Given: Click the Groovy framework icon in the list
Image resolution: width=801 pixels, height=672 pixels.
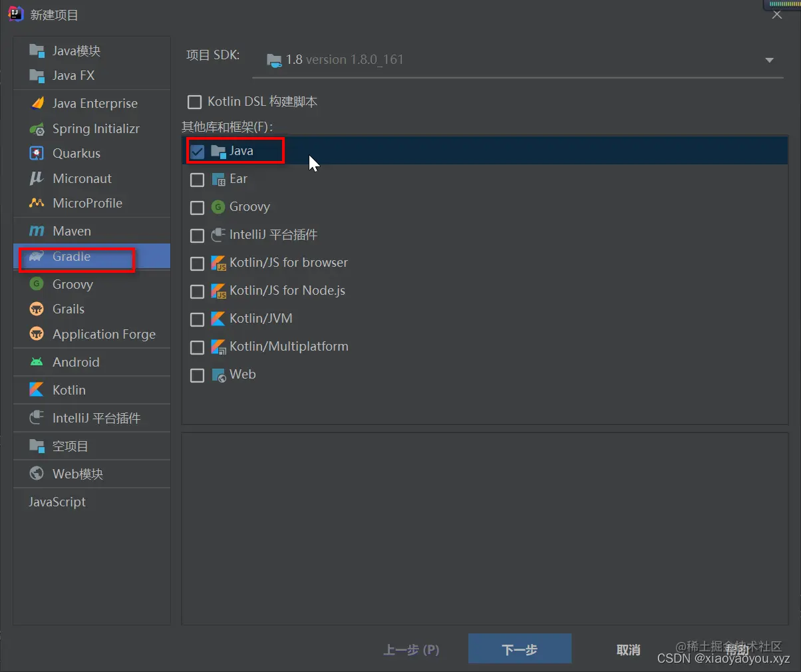Looking at the screenshot, I should coord(218,207).
